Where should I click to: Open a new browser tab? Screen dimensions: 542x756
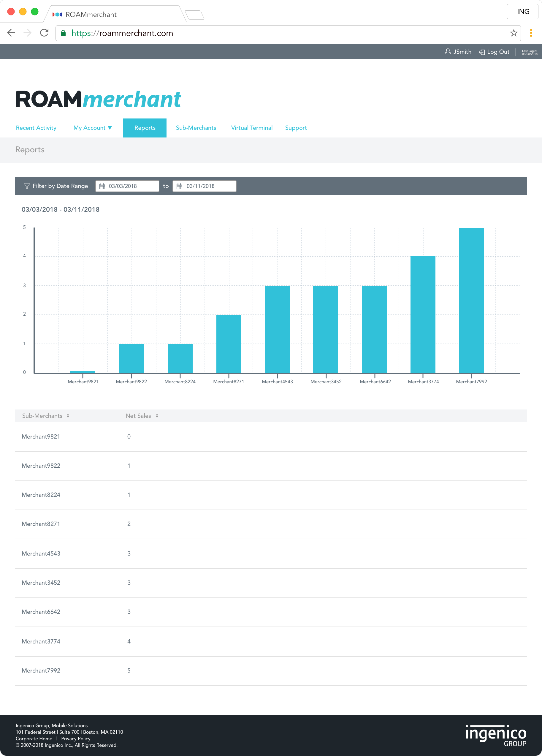(194, 15)
